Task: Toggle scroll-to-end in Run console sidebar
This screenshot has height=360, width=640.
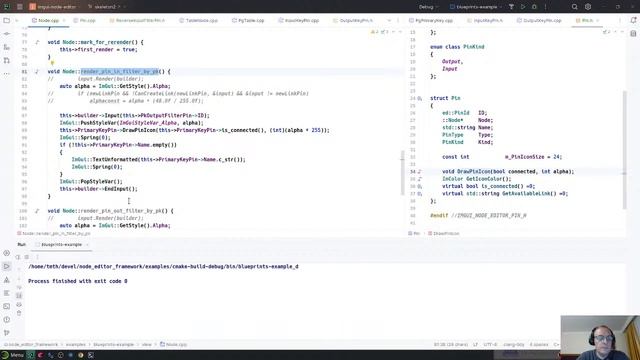Action: 19,296
